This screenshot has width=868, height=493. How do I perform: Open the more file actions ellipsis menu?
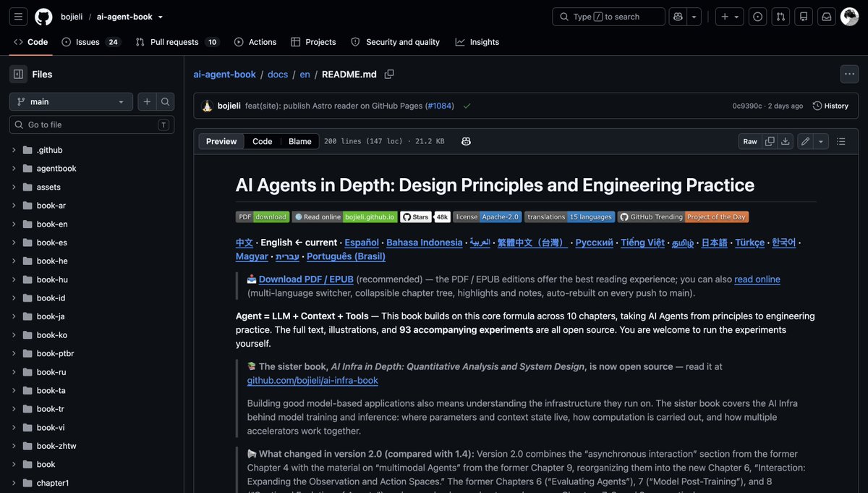849,74
